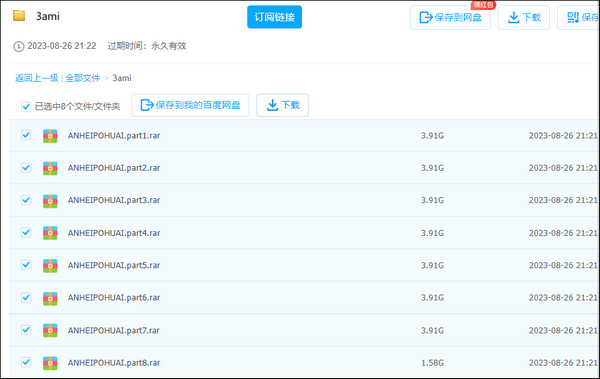
Task: Uncheck the select-all 已选中8个文件 checkbox
Action: pyautogui.click(x=26, y=106)
